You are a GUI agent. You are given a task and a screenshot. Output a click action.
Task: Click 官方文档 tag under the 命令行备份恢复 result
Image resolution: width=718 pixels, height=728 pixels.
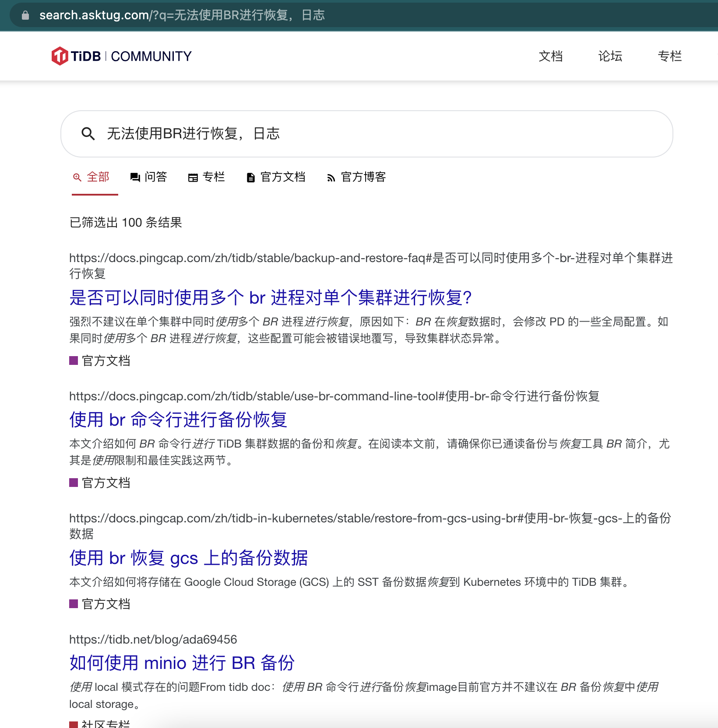100,483
